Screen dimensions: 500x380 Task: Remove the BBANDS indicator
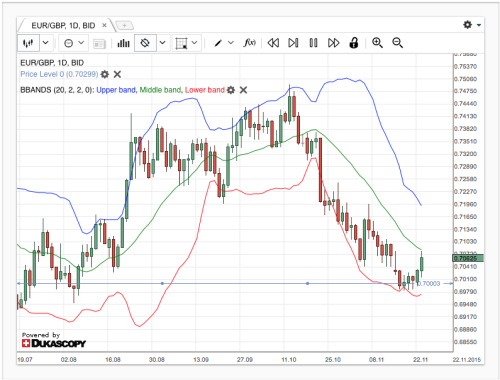tap(243, 90)
